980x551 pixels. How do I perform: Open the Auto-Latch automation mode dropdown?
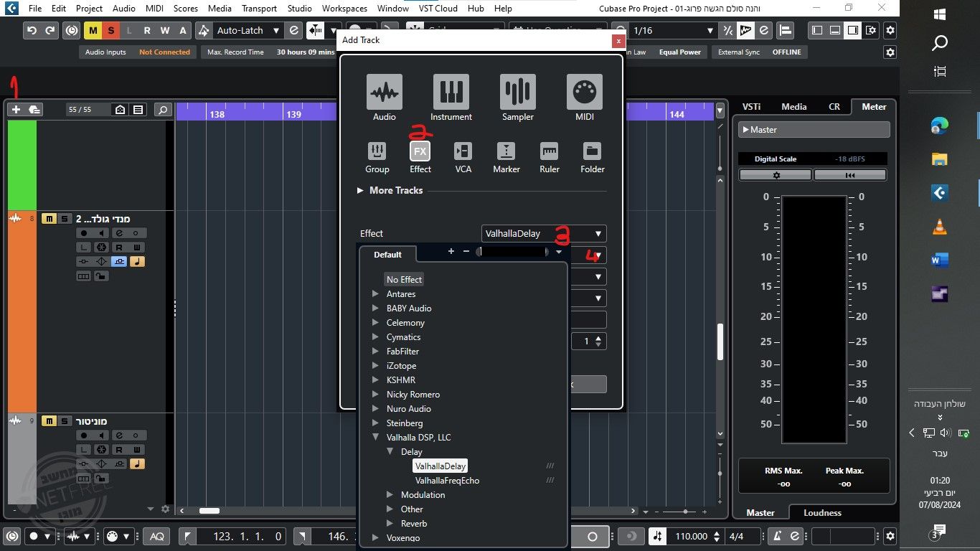pos(248,31)
